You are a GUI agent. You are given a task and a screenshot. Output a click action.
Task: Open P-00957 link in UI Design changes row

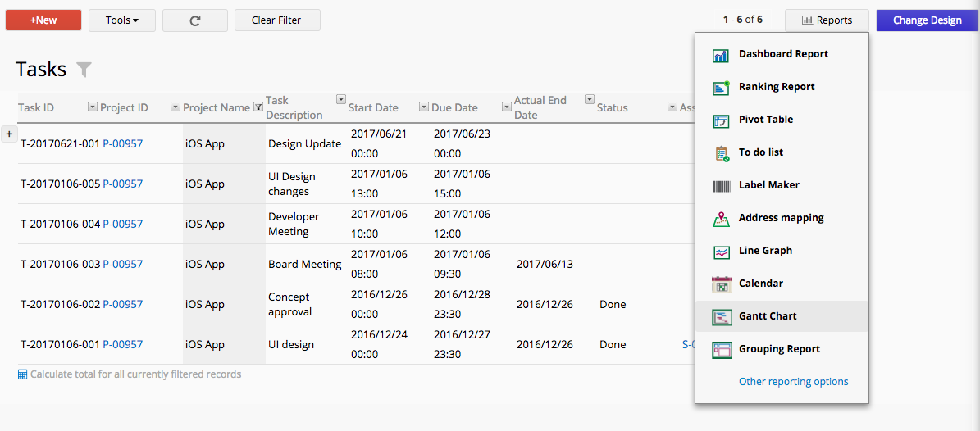pyautogui.click(x=122, y=184)
